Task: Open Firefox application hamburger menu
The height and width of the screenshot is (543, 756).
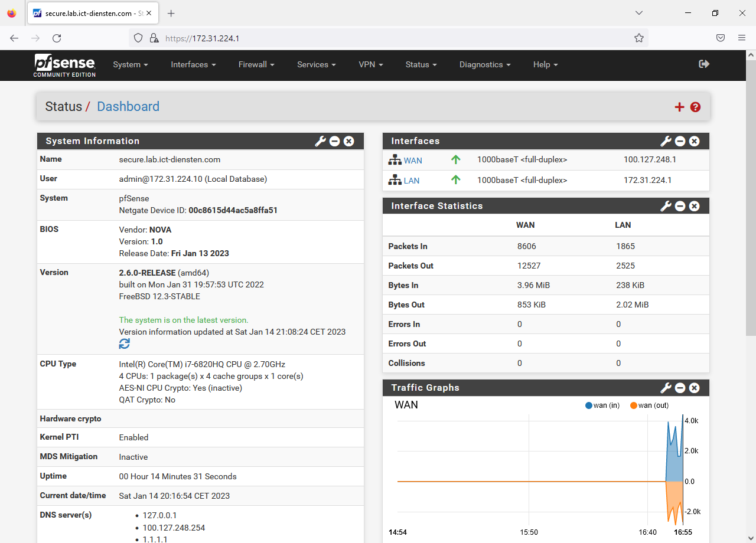Action: click(x=742, y=38)
